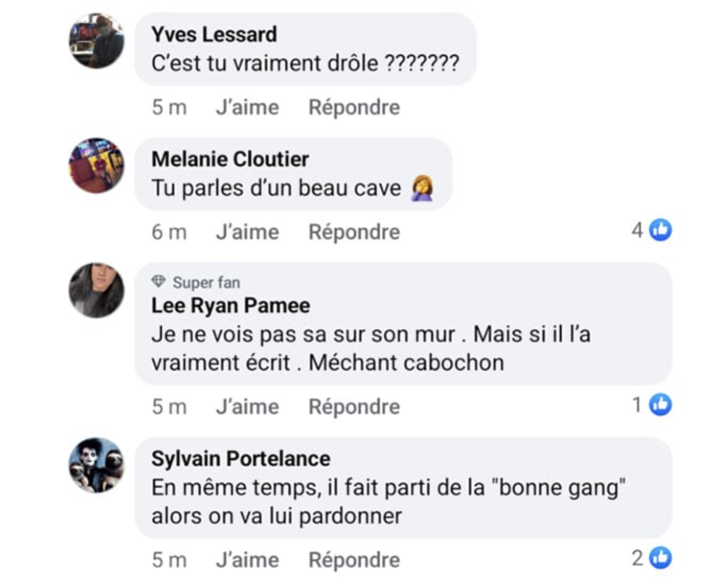Click the Super fan diamond badge

pyautogui.click(x=159, y=281)
